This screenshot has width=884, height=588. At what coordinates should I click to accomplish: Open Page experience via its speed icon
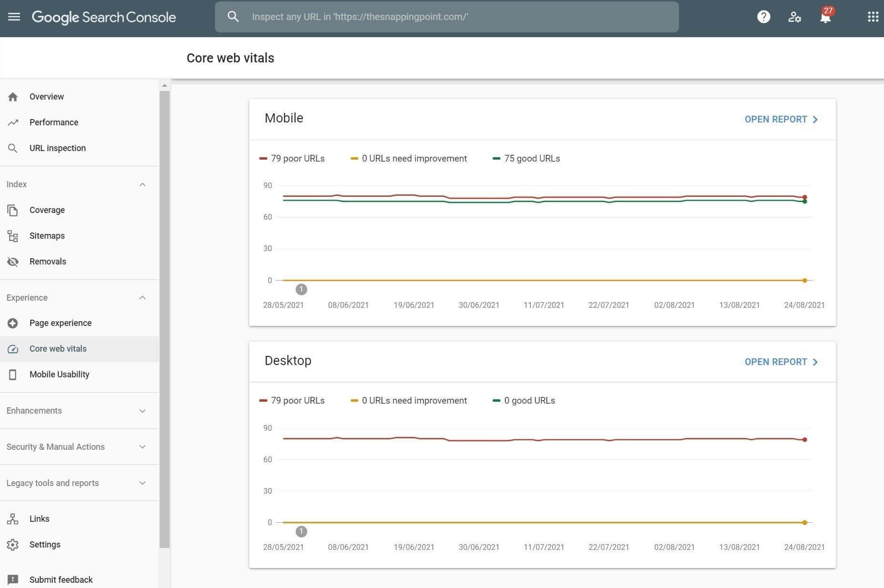(13, 323)
